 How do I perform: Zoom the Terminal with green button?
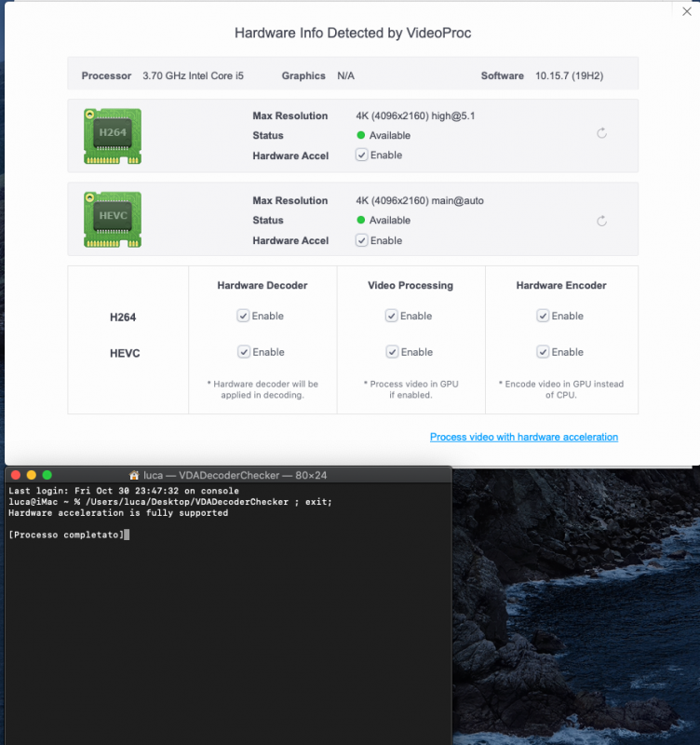coord(47,475)
